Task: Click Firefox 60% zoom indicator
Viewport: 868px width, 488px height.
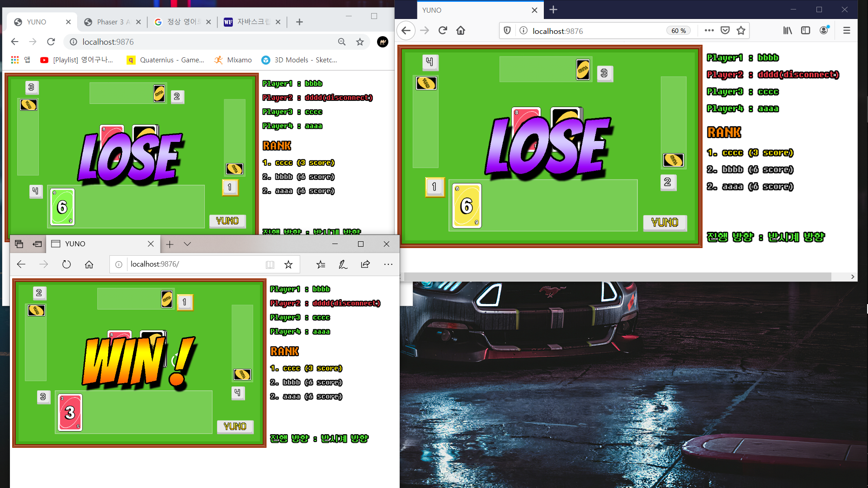Action: click(x=678, y=31)
